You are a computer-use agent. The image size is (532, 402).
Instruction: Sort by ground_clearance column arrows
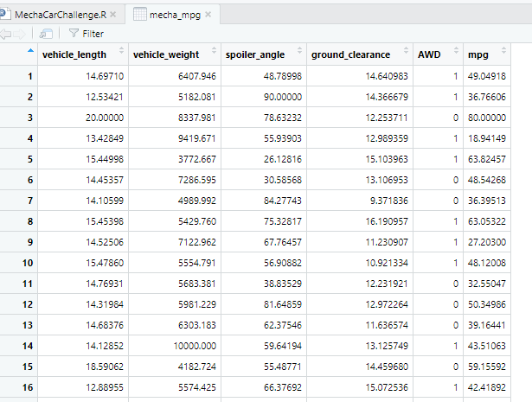pos(406,51)
